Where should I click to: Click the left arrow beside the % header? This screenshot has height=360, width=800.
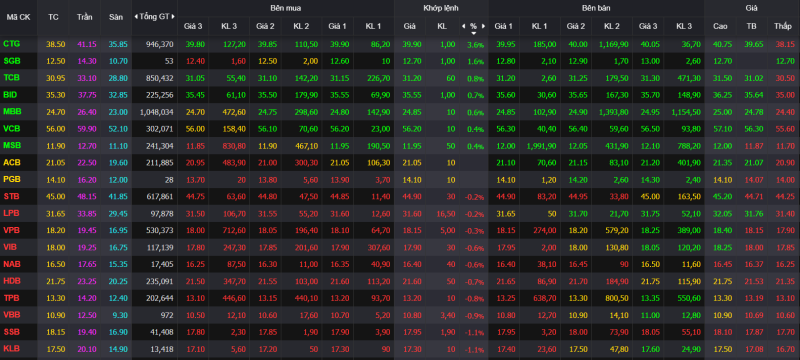tap(464, 26)
